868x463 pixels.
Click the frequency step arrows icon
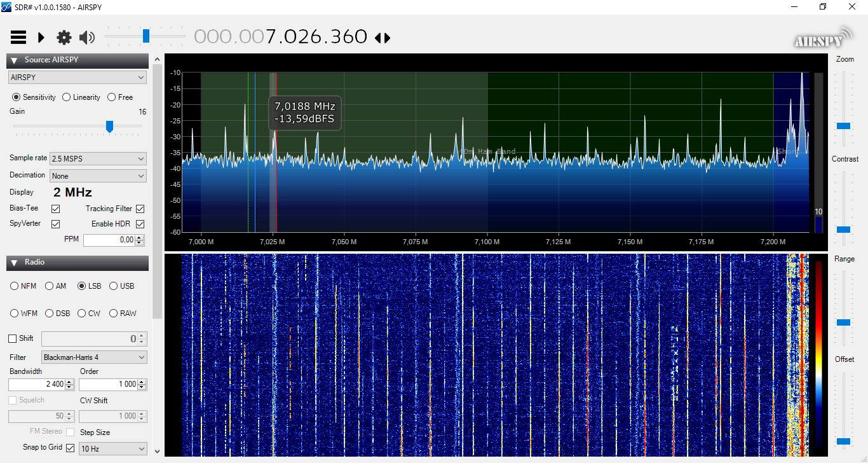pyautogui.click(x=383, y=38)
